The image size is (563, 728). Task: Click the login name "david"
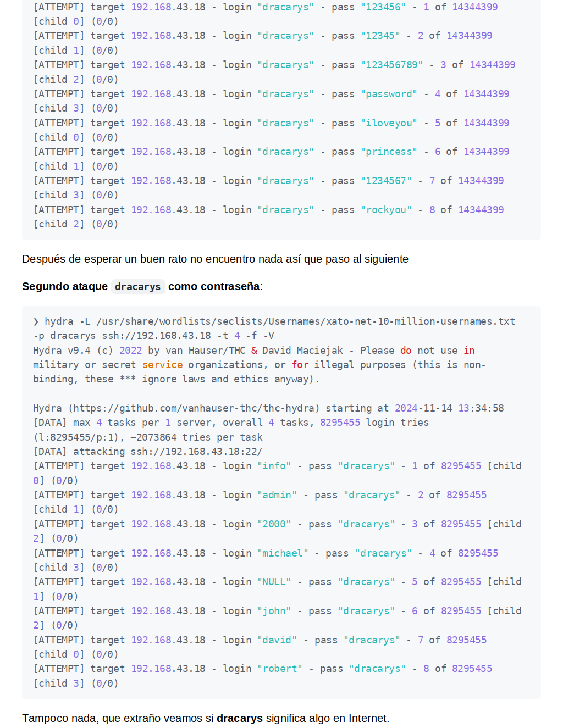(277, 640)
